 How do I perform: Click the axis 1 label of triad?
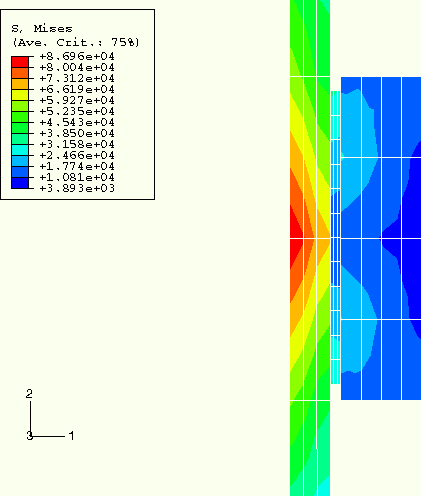tap(71, 436)
